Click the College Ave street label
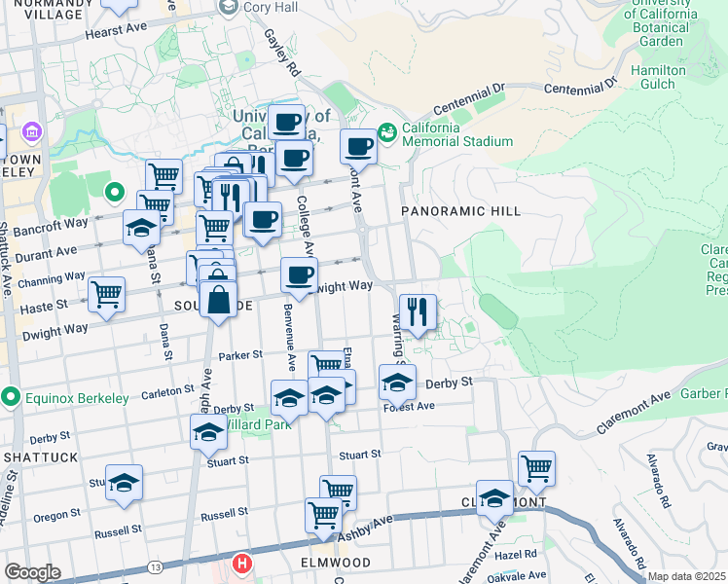Image resolution: width=728 pixels, height=584 pixels. pyautogui.click(x=304, y=225)
